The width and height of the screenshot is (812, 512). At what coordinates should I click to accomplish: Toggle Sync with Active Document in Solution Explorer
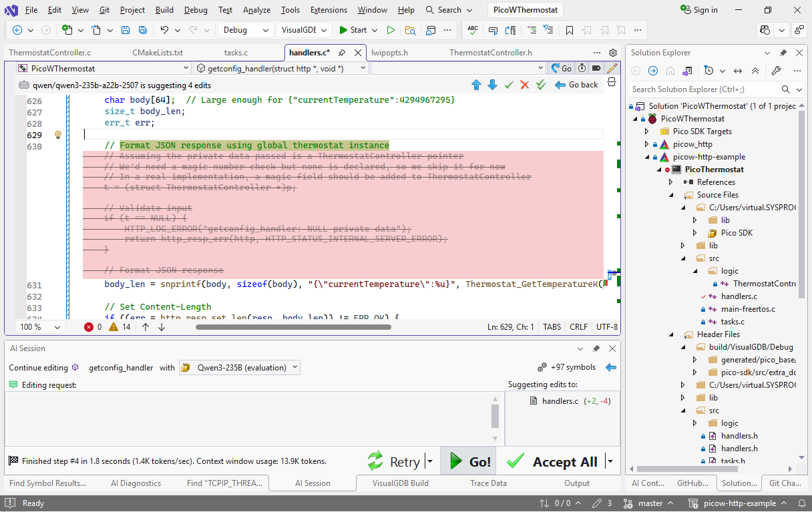738,71
